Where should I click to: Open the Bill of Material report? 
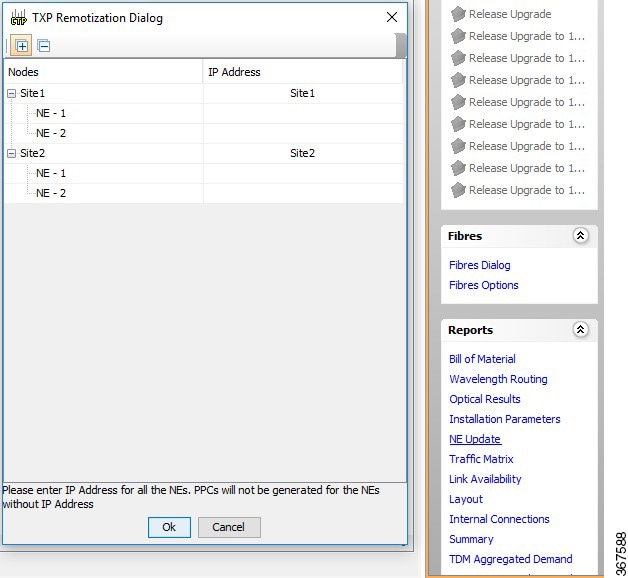point(482,359)
